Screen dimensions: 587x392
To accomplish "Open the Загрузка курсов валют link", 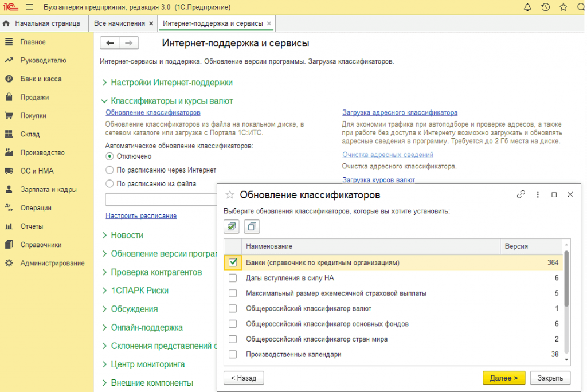I will [x=378, y=180].
